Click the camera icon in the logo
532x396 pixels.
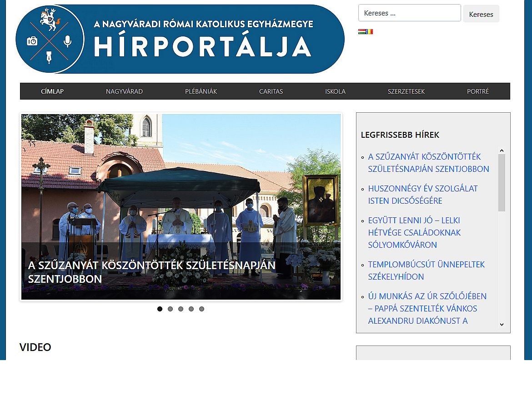pos(32,41)
